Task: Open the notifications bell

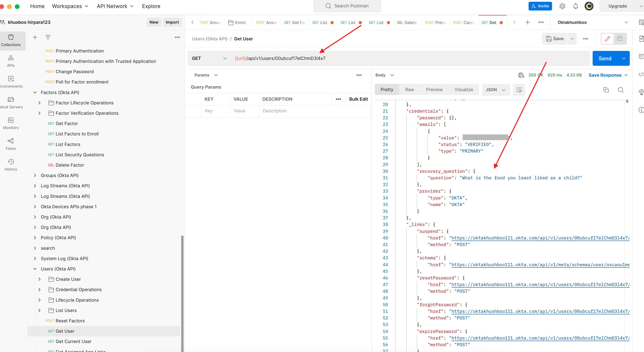Action: (575, 6)
